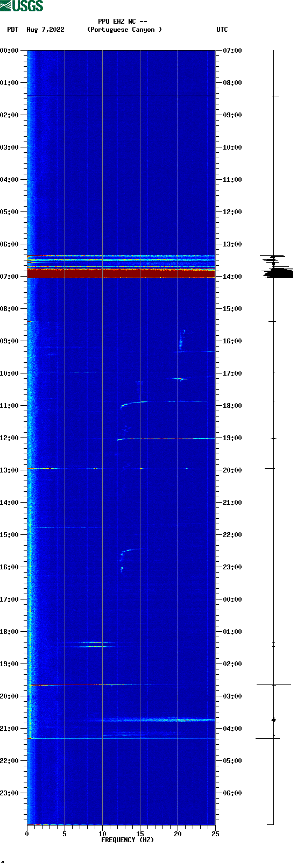This screenshot has height=868, width=297.
Task: Click the USGS logo
Action: click(22, 6)
